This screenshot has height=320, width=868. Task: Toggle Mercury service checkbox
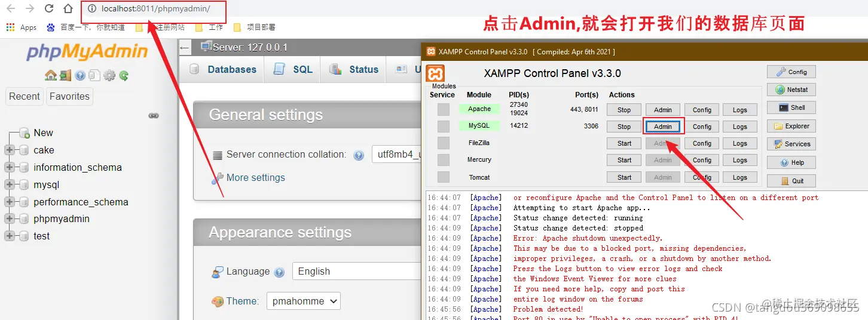pyautogui.click(x=443, y=160)
